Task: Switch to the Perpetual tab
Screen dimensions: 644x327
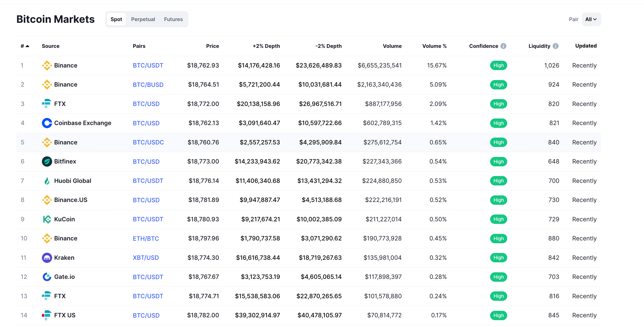Action: tap(143, 19)
